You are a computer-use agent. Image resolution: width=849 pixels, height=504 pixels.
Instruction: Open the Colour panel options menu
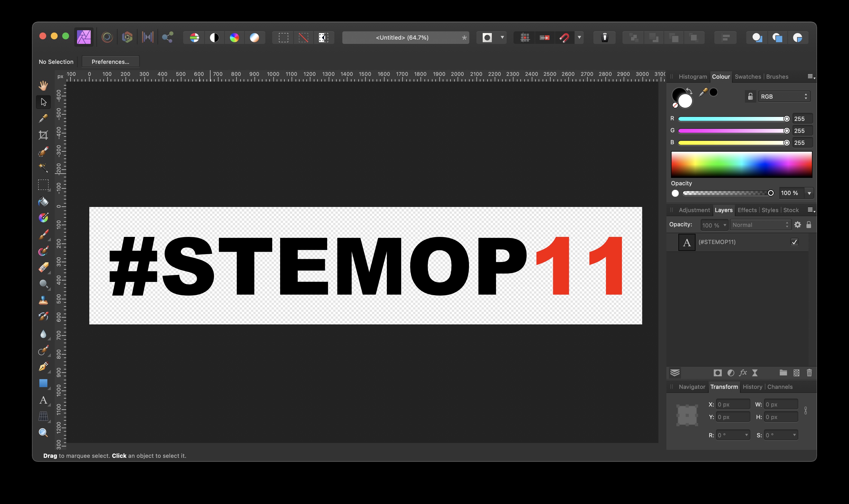pyautogui.click(x=811, y=77)
